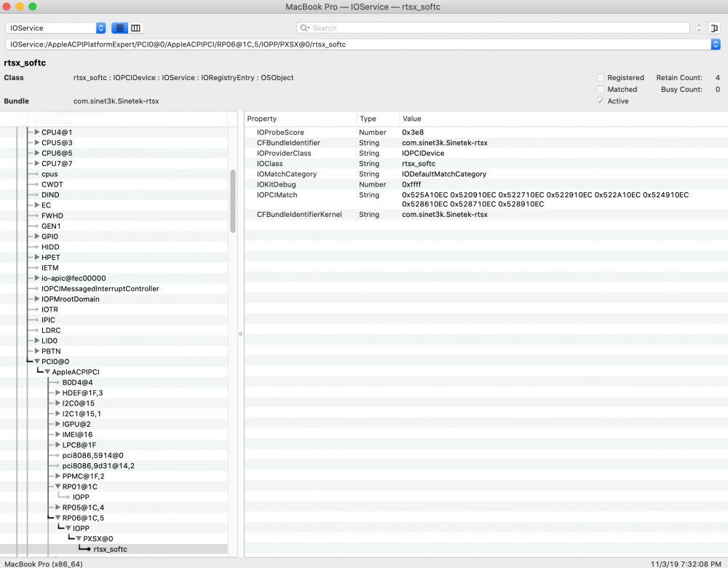728x568 pixels.
Task: Collapse the RP06@1C,5 node
Action: coord(58,518)
